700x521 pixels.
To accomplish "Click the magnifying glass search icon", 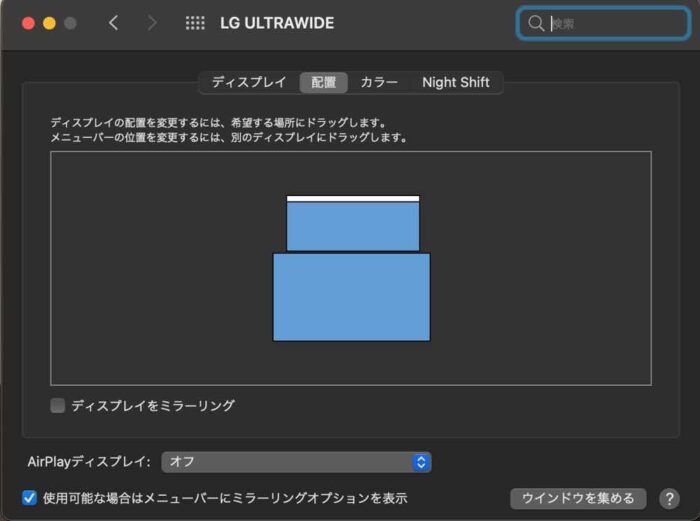I will [536, 23].
